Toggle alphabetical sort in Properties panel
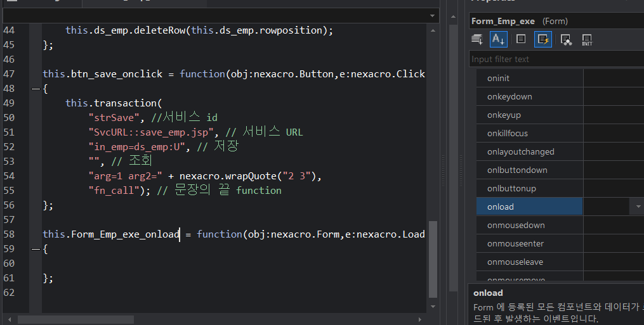644x325 pixels. [x=499, y=39]
